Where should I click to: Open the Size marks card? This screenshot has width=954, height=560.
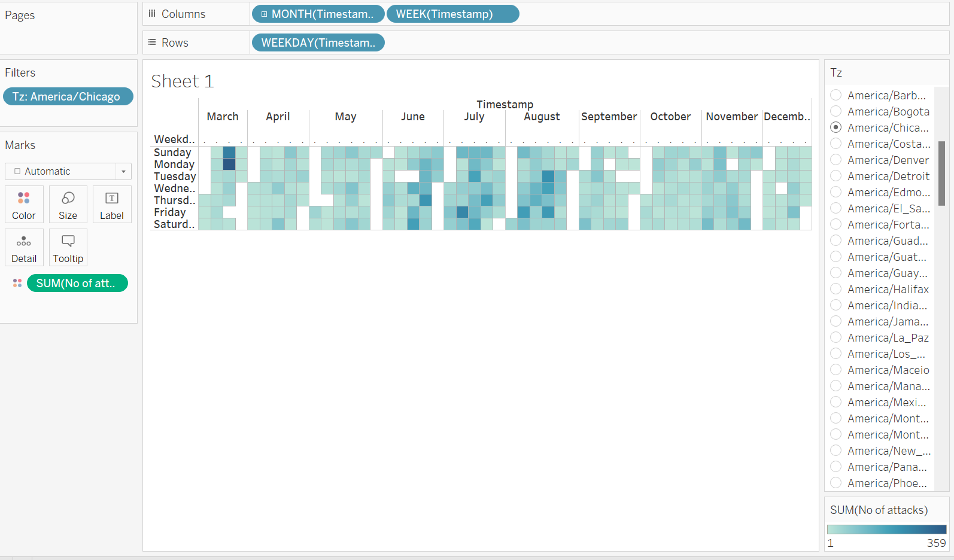coord(68,204)
